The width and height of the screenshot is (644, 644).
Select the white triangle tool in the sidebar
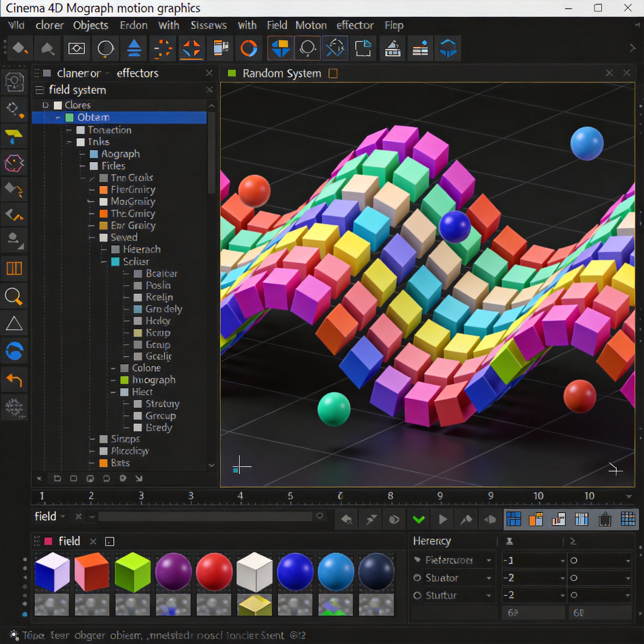(14, 323)
